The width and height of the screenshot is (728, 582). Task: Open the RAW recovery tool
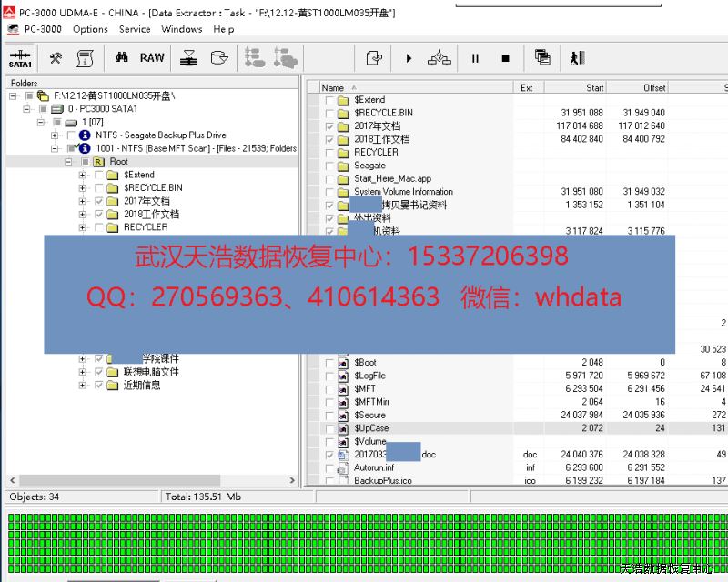152,58
